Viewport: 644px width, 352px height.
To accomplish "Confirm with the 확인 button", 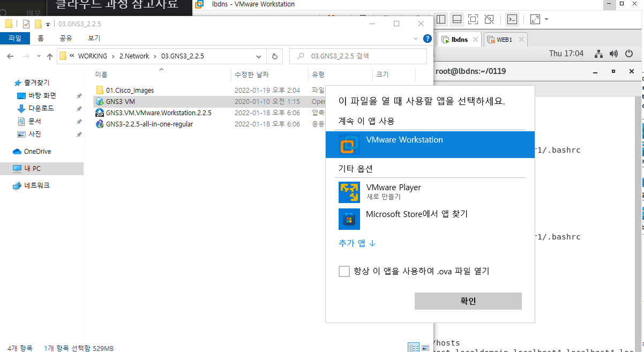I will (468, 301).
